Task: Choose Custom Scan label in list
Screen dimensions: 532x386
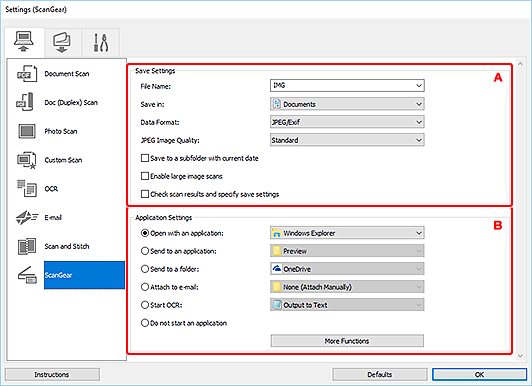Action: [x=63, y=160]
